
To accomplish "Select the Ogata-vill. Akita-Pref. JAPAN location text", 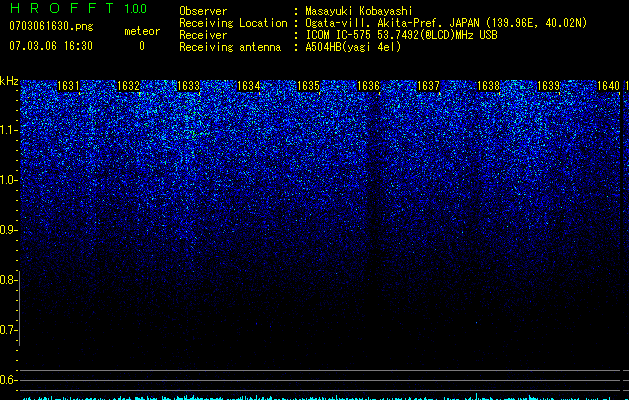I will point(446,23).
